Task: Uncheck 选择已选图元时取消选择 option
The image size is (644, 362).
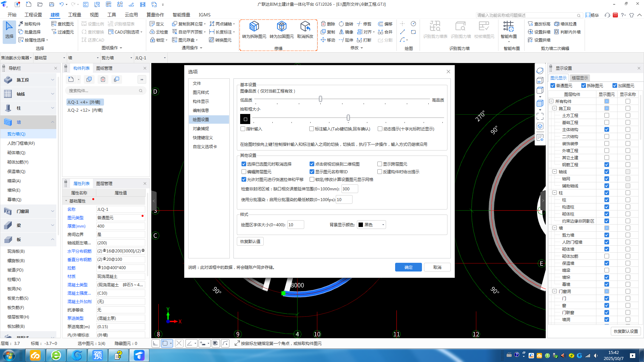Action: click(244, 164)
